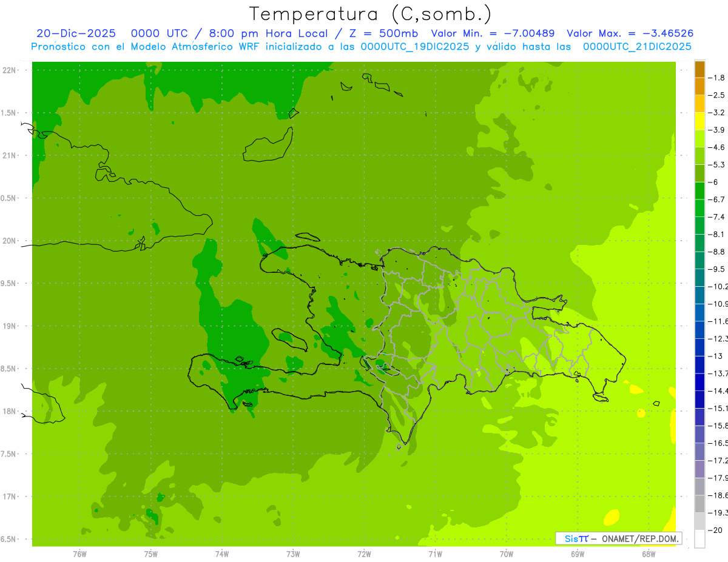Click the '-13.7' colorbar label

click(718, 373)
